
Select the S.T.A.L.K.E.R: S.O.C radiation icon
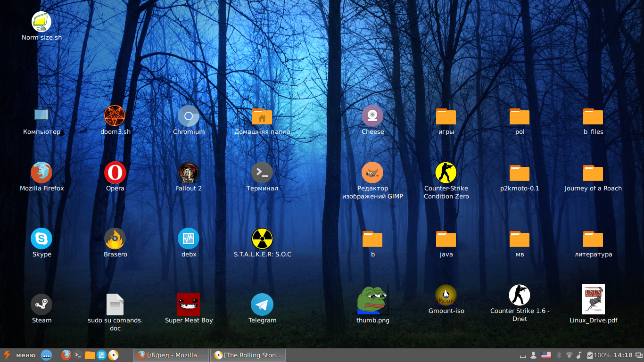(x=262, y=239)
